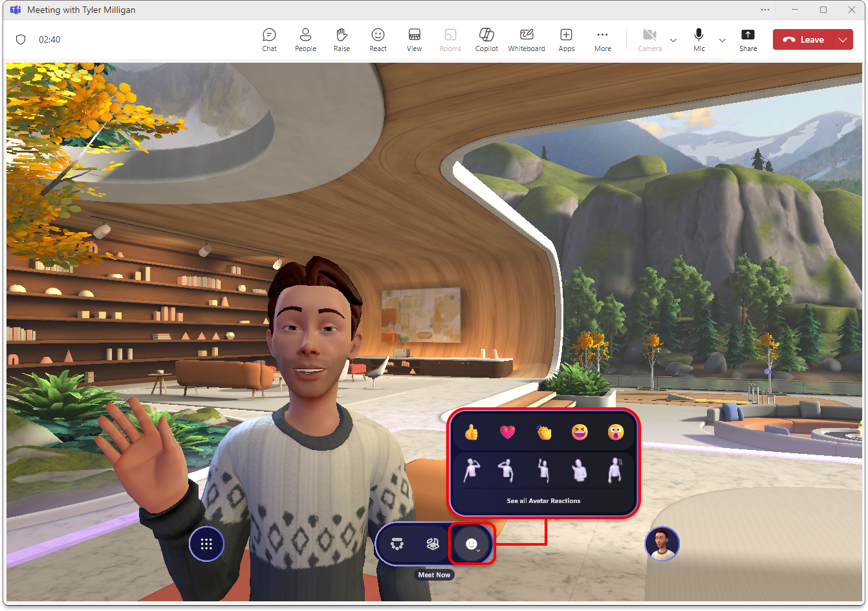Image resolution: width=868 pixels, height=611 pixels.
Task: Browse Apps in the meeting
Action: click(566, 39)
